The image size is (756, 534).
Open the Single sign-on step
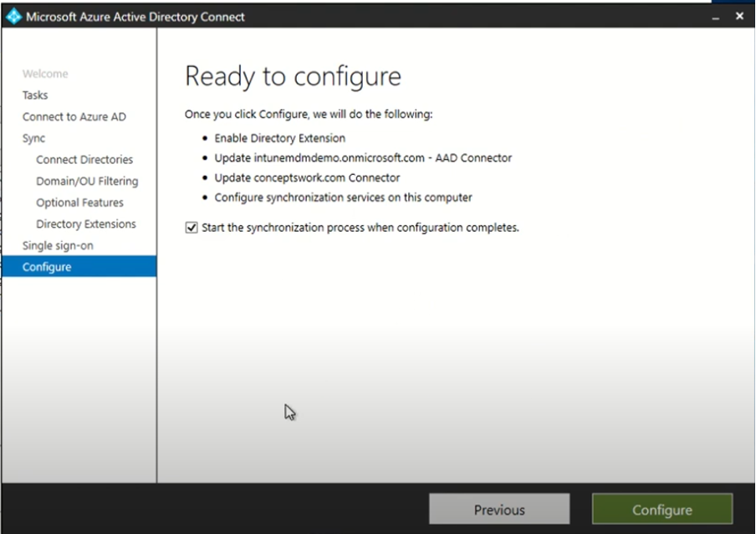click(x=56, y=244)
